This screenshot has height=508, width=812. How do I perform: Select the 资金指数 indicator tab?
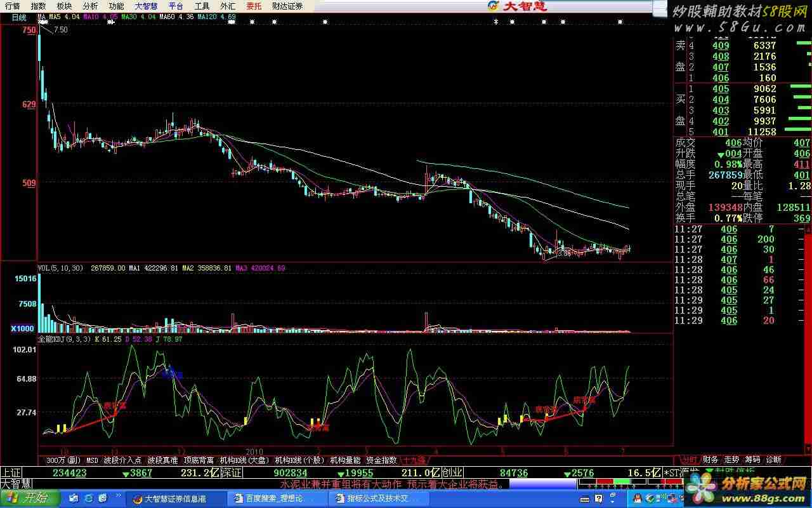click(381, 460)
